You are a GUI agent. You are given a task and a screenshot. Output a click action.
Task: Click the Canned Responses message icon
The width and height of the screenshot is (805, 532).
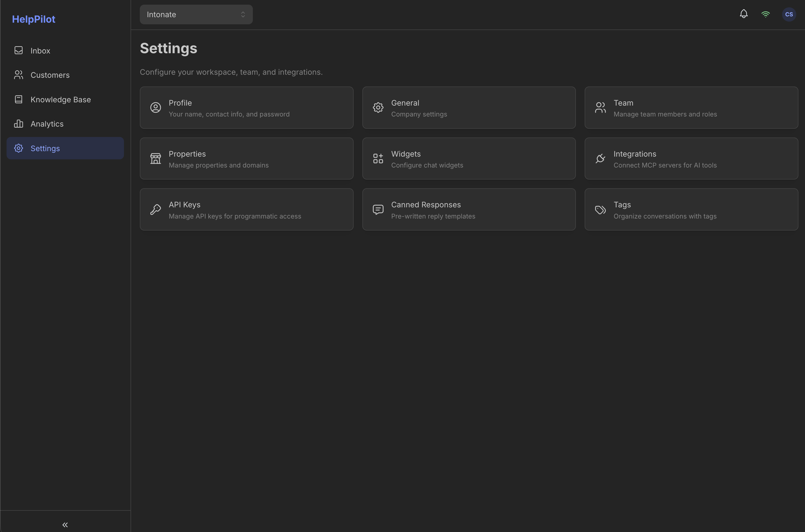pos(378,210)
